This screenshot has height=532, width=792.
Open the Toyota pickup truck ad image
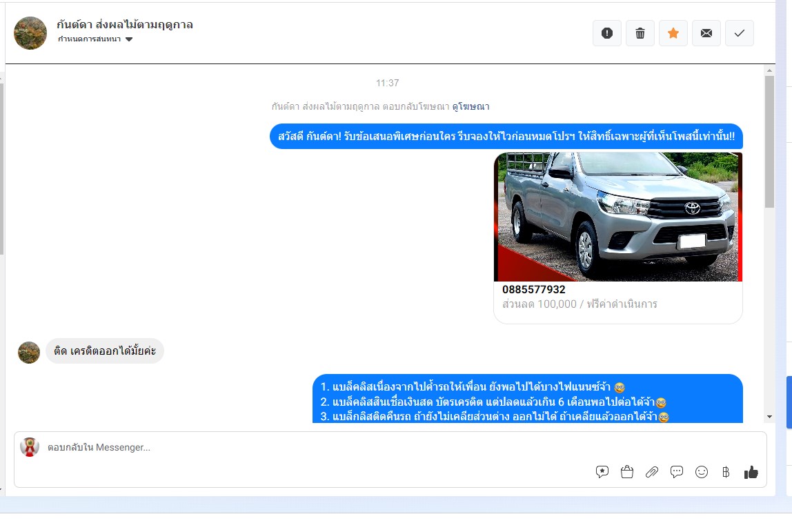point(618,217)
